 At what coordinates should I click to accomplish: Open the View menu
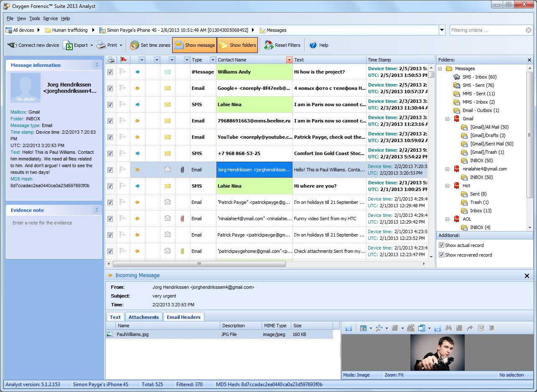(x=21, y=18)
